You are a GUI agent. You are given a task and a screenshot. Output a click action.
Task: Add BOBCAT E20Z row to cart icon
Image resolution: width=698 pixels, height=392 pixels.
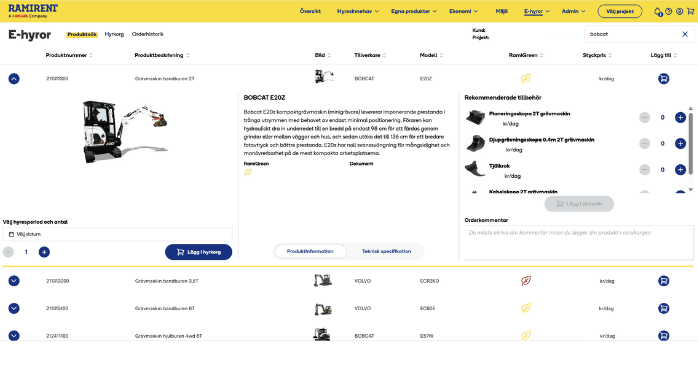663,79
